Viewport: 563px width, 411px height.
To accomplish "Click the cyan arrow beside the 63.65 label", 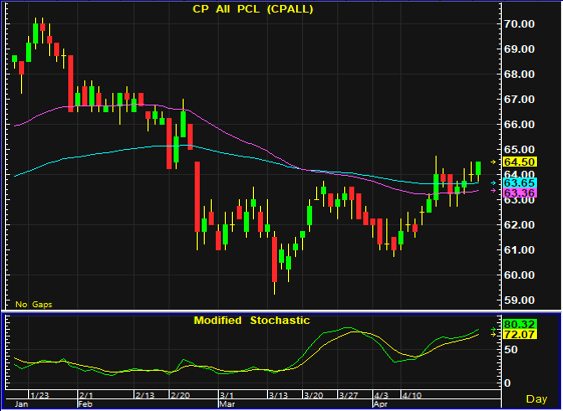I will 493,183.
